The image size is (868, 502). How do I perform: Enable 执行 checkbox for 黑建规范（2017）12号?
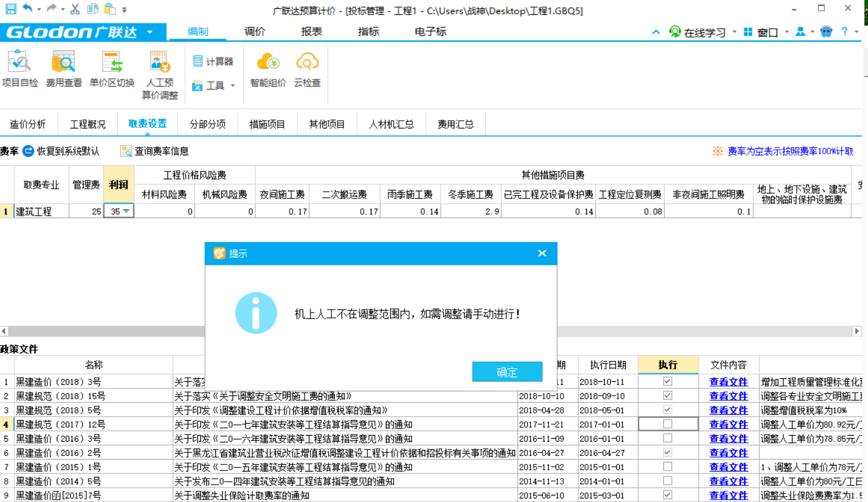pyautogui.click(x=668, y=424)
